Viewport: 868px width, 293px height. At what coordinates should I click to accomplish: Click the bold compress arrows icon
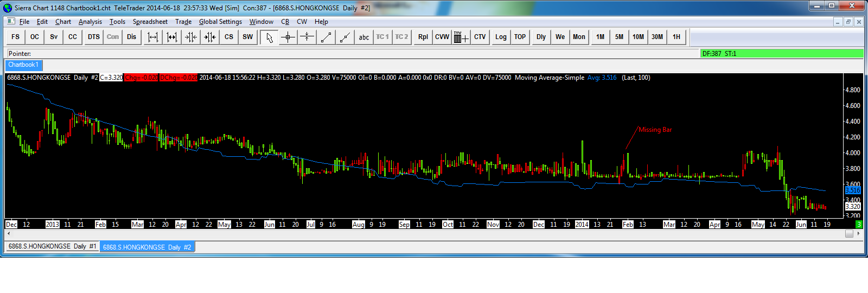pos(210,37)
